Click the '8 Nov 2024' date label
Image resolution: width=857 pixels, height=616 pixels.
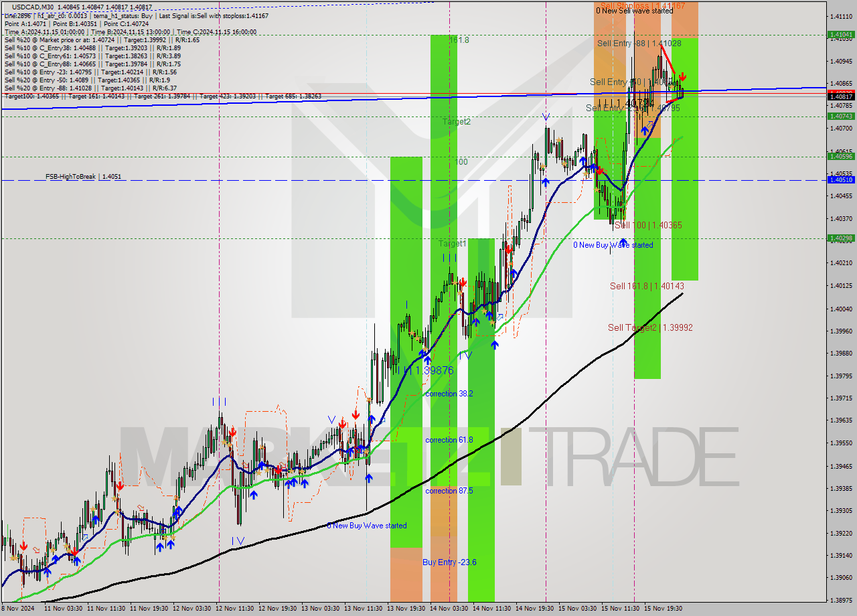(x=17, y=609)
